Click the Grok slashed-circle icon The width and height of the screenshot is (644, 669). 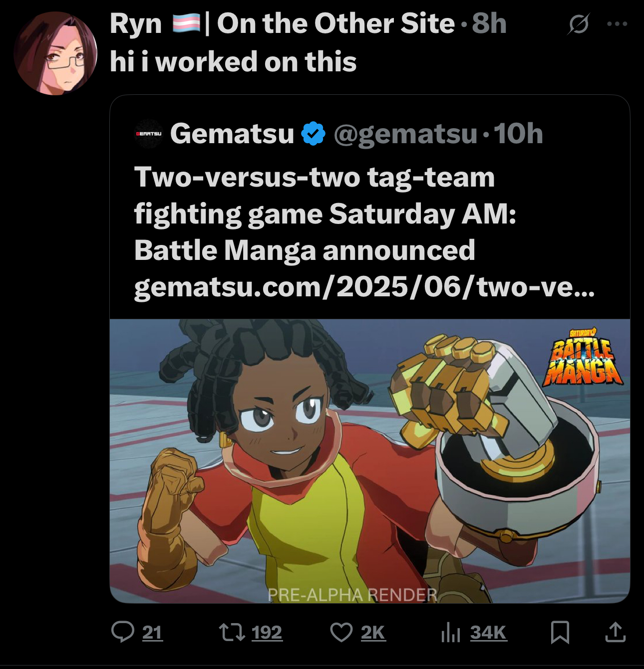tap(578, 23)
